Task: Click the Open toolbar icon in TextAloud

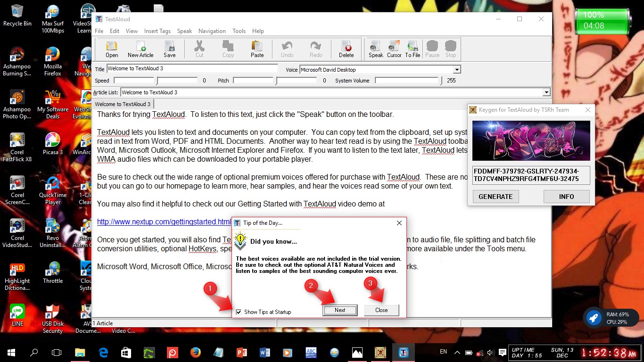Action: click(112, 49)
